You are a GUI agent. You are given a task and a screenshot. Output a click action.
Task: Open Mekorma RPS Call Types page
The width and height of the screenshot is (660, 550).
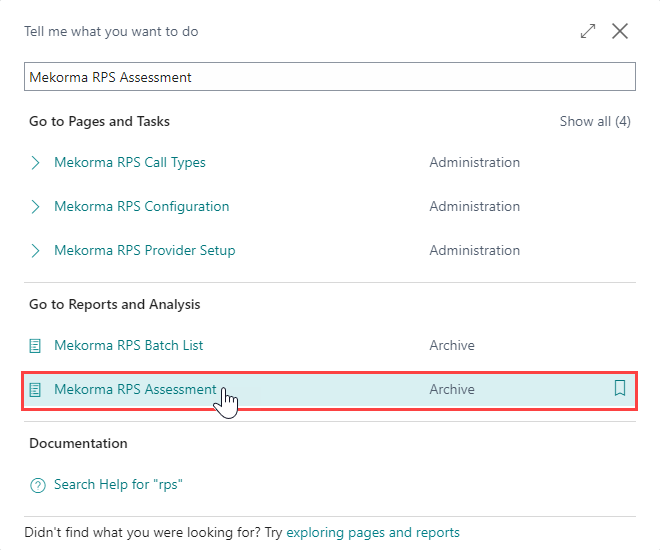130,162
